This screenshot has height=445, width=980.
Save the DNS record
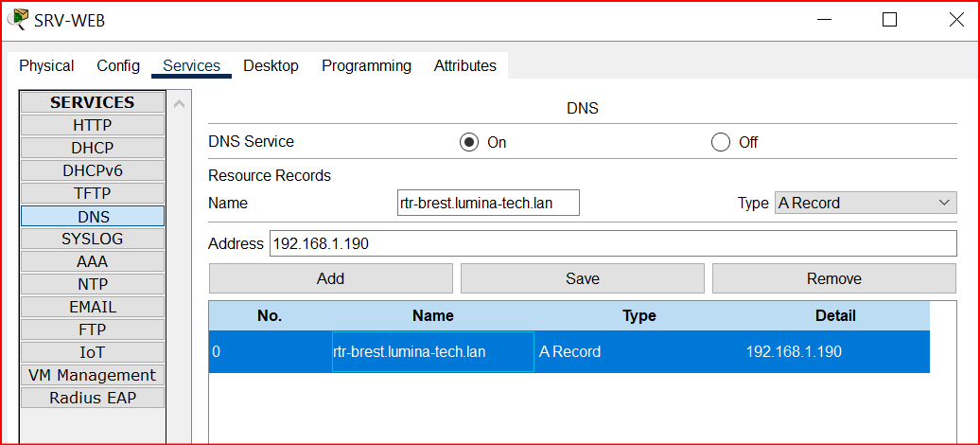coord(583,278)
